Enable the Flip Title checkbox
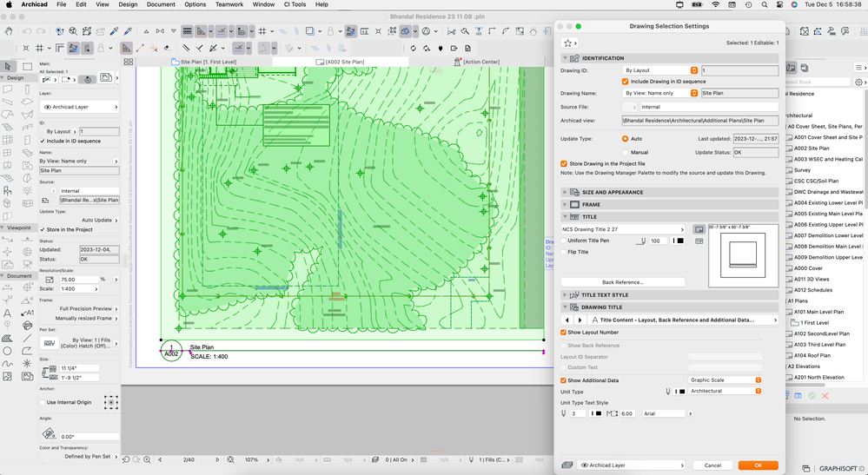This screenshot has height=475, width=868. [562, 252]
